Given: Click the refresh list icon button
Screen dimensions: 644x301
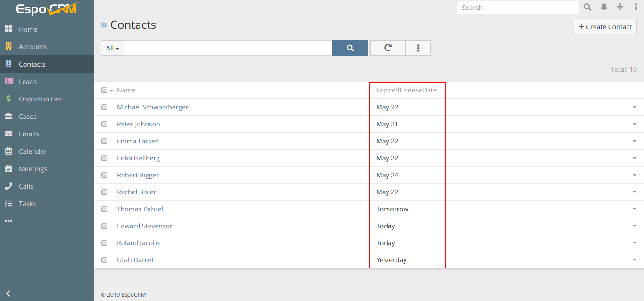Looking at the screenshot, I should click(388, 48).
